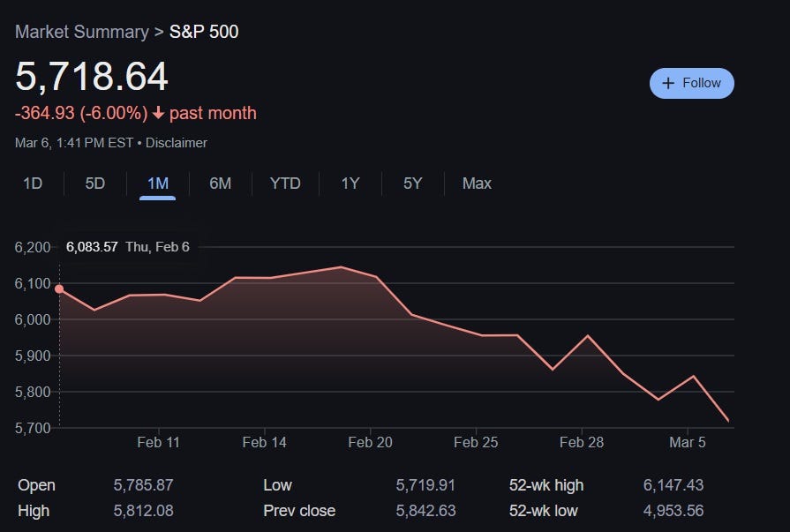Select the 6M range tab
This screenshot has height=532, width=790.
[x=220, y=184]
